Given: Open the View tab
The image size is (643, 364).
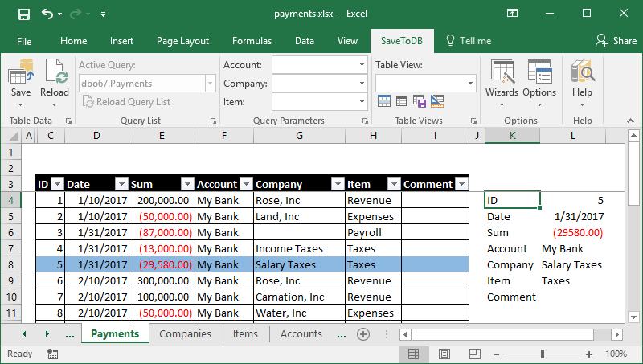Looking at the screenshot, I should pyautogui.click(x=347, y=41).
